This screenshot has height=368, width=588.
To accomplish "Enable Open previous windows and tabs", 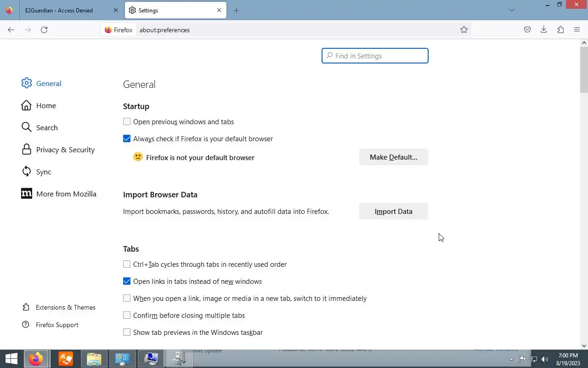I will pyautogui.click(x=127, y=122).
